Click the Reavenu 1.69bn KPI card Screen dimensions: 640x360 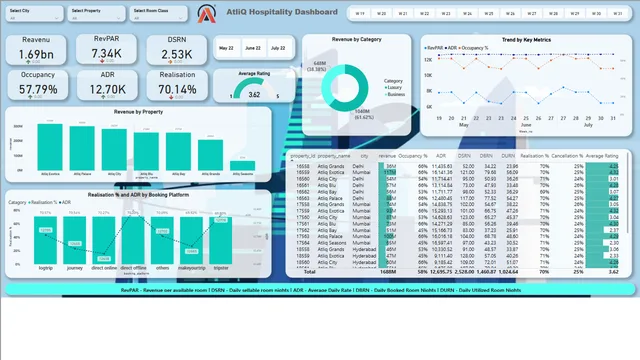[36, 50]
